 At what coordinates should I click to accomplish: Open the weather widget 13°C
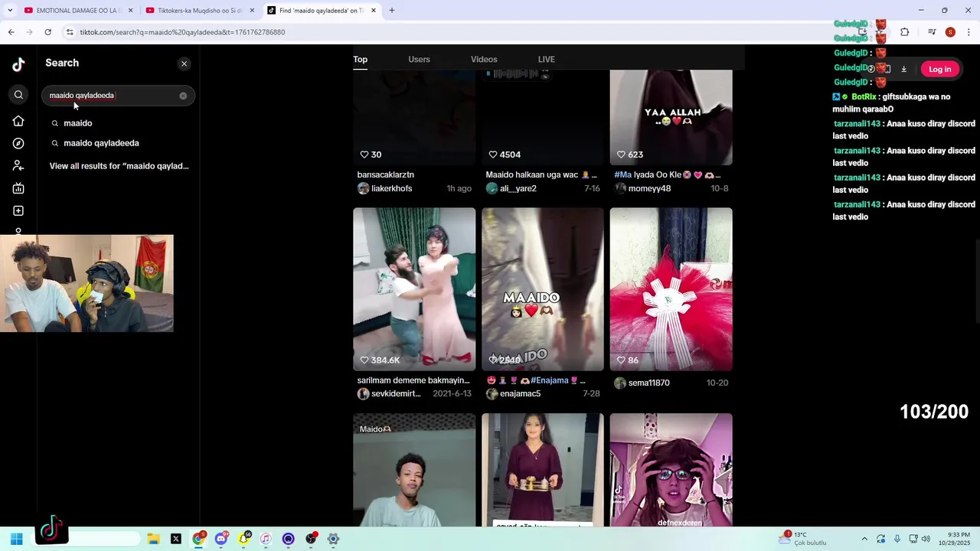(803, 539)
